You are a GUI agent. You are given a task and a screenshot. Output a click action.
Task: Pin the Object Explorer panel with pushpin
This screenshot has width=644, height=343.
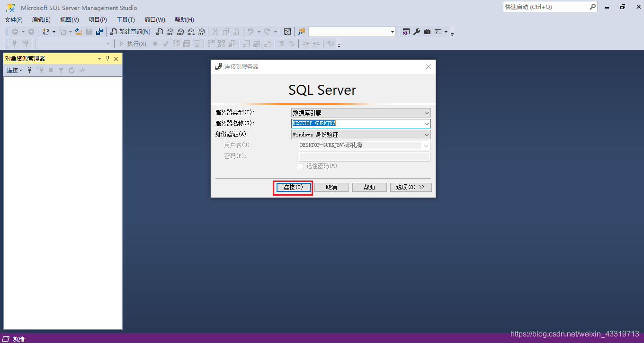tap(107, 58)
